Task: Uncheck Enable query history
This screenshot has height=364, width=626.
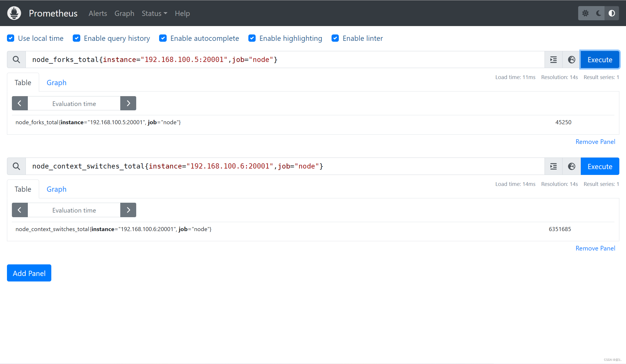Action: tap(77, 38)
